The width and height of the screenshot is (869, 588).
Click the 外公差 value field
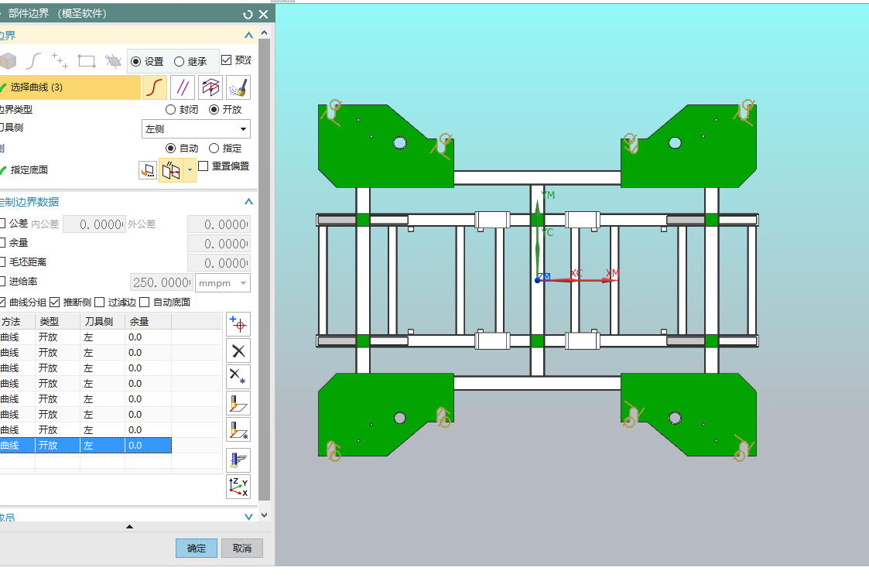pyautogui.click(x=219, y=224)
